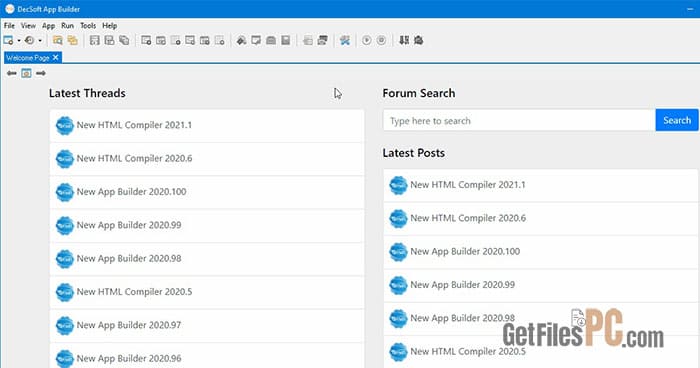This screenshot has width=700, height=368.
Task: Open New App Builder 2020.100 in Latest Posts
Action: (x=541, y=252)
